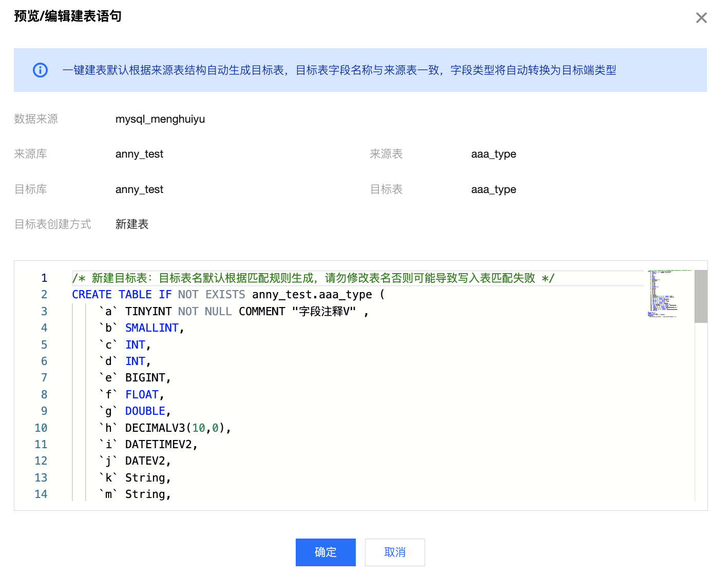
Task: Click the 新建表 creation mode value
Action: 132,224
